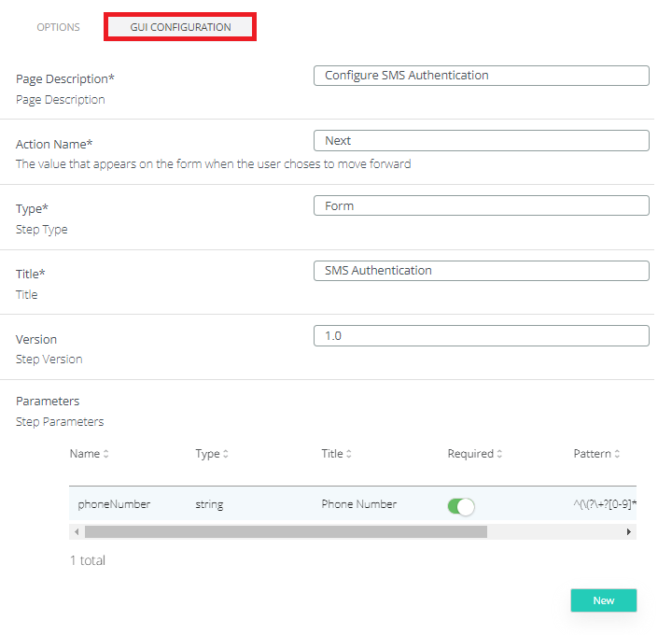Click the Type field showing Form
Screen dimensions: 672x635
coord(481,205)
